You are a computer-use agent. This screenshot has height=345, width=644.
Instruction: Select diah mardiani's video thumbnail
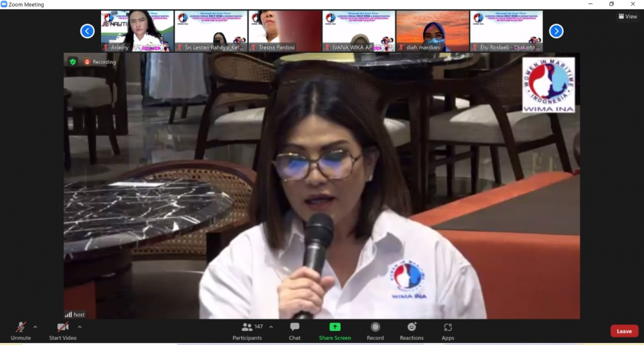pyautogui.click(x=433, y=31)
